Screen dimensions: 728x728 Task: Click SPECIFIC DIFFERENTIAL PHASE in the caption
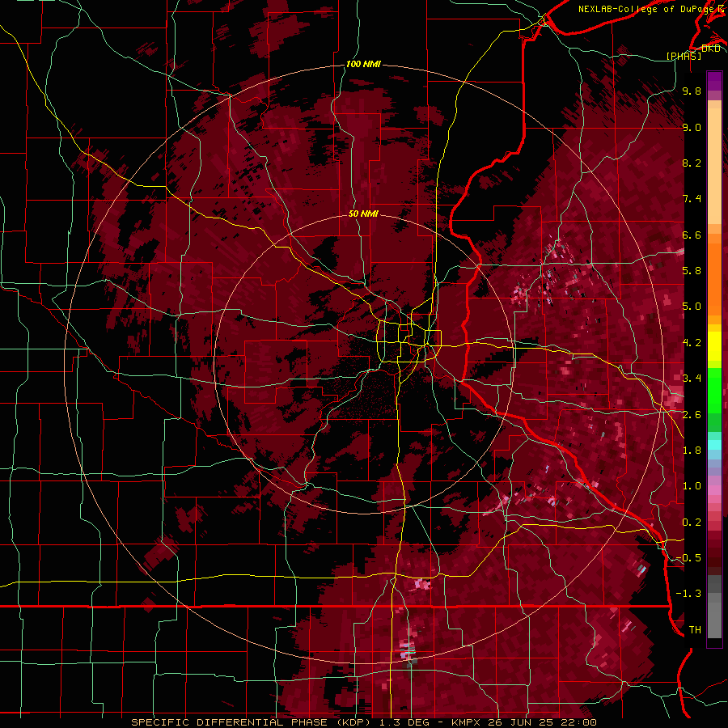pos(229,722)
